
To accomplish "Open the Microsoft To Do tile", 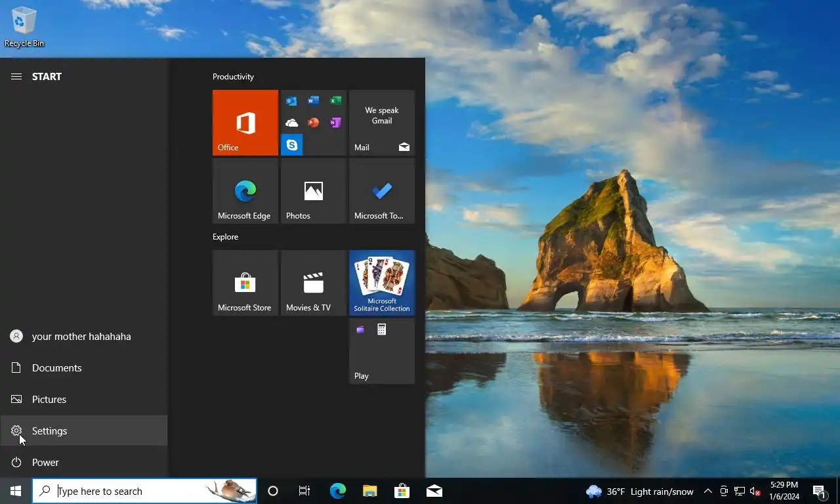I will 382,191.
